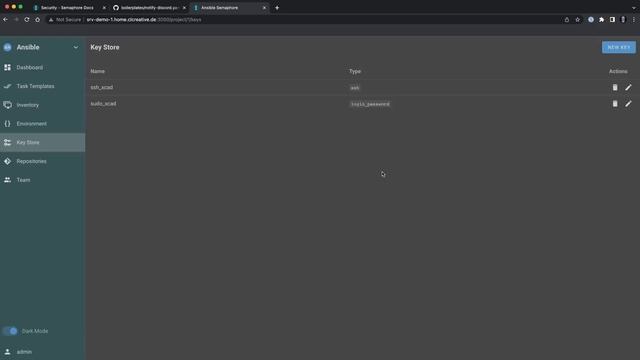Click the Repositories git icon
Image resolution: width=640 pixels, height=360 pixels.
click(7, 161)
